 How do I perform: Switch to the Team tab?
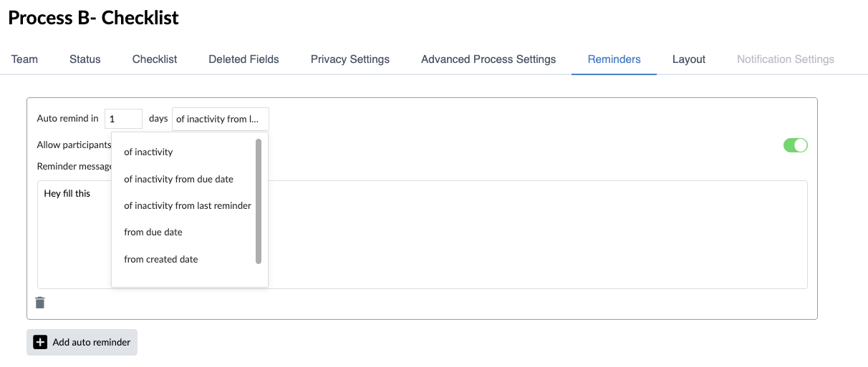24,59
